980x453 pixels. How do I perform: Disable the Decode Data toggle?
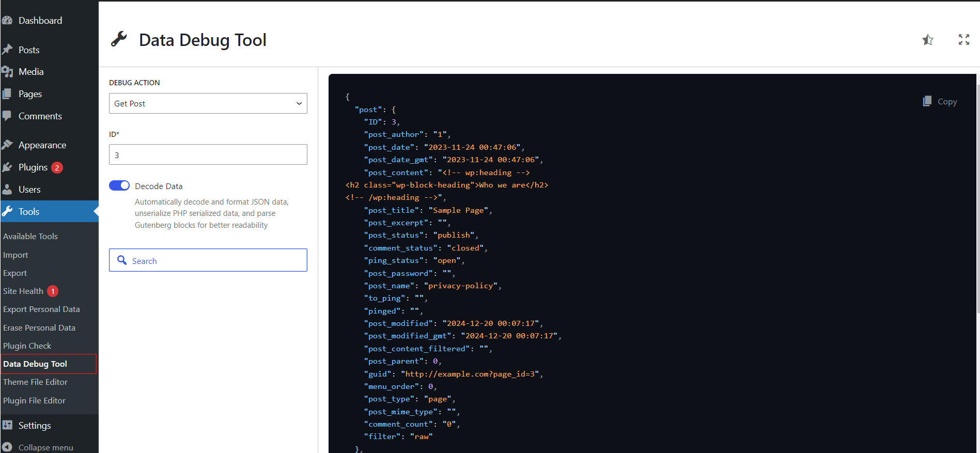tap(119, 186)
